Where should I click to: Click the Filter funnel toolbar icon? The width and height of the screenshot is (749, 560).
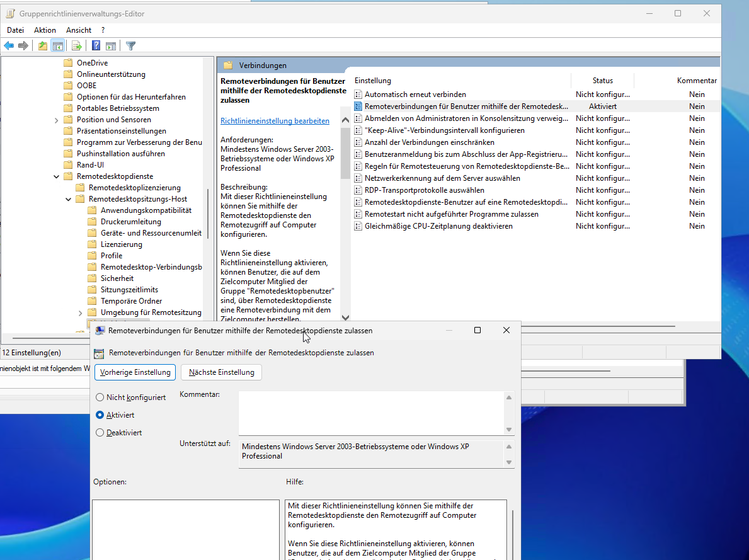[x=130, y=45]
